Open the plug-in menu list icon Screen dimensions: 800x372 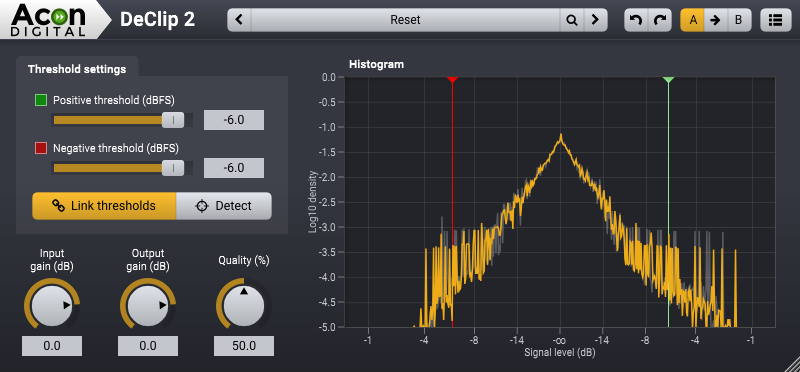(776, 20)
